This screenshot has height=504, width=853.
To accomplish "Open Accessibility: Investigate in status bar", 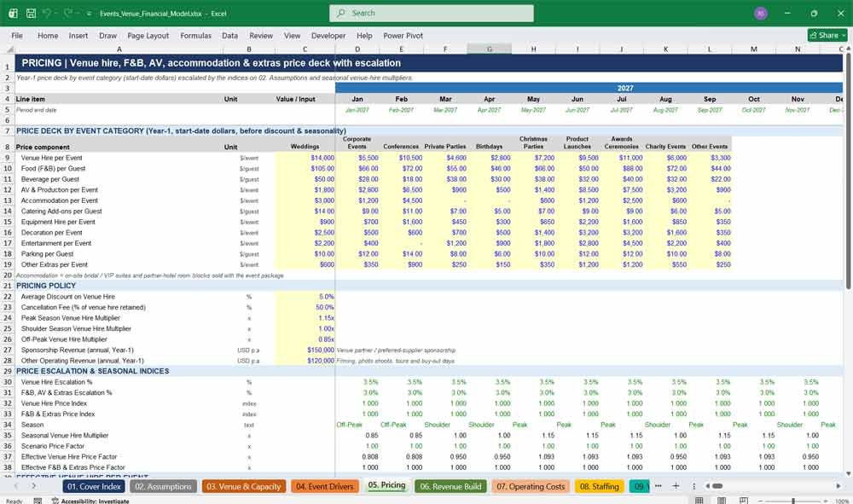I will 90,501.
